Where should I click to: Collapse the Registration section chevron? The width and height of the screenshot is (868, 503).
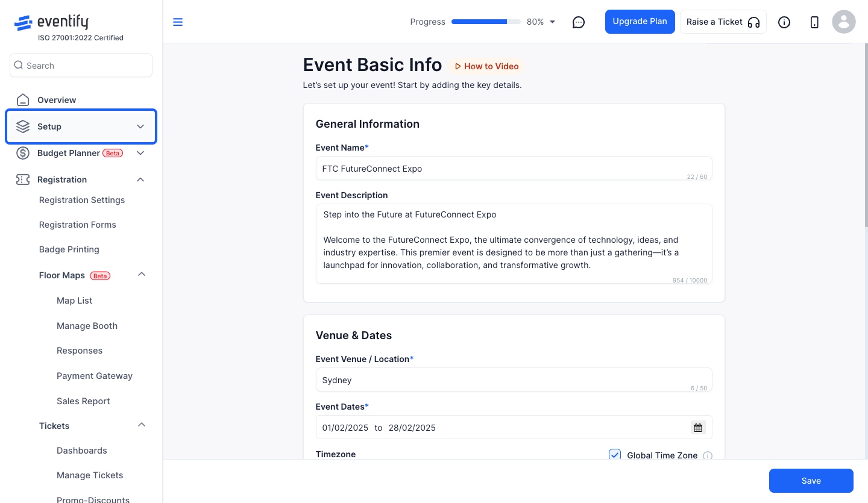[140, 180]
